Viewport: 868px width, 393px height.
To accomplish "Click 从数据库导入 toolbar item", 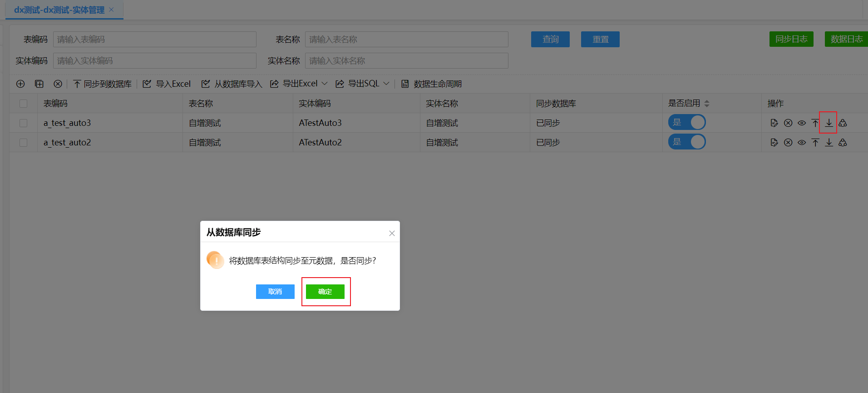I will (232, 84).
